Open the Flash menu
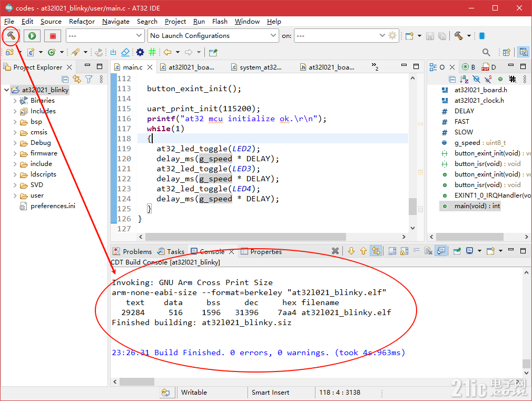 (220, 22)
